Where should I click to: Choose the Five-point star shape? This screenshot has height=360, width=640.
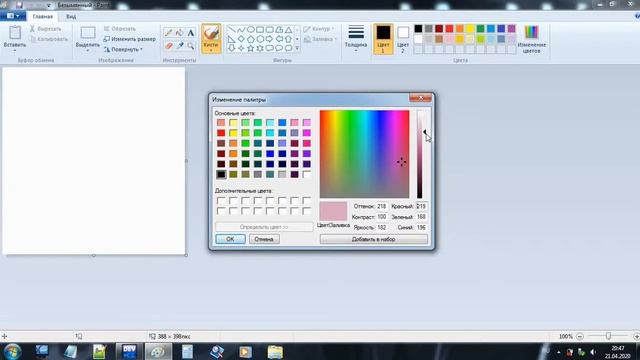pyautogui.click(x=251, y=48)
